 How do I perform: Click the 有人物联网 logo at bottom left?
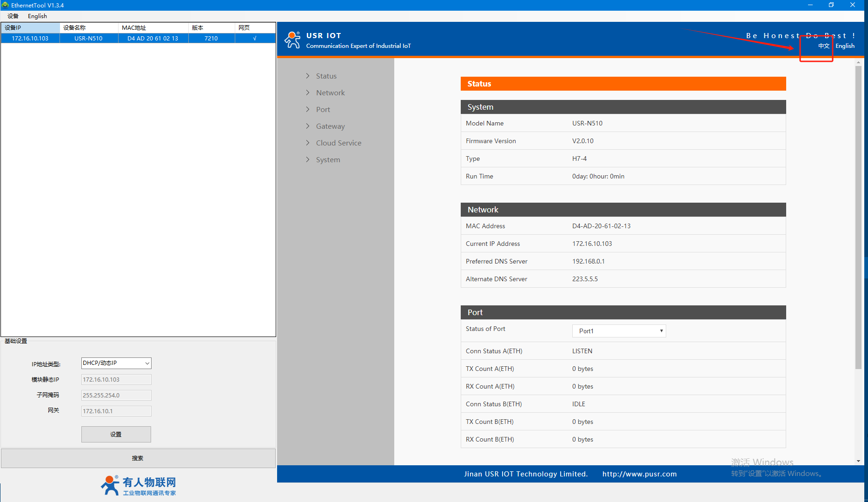(x=138, y=486)
